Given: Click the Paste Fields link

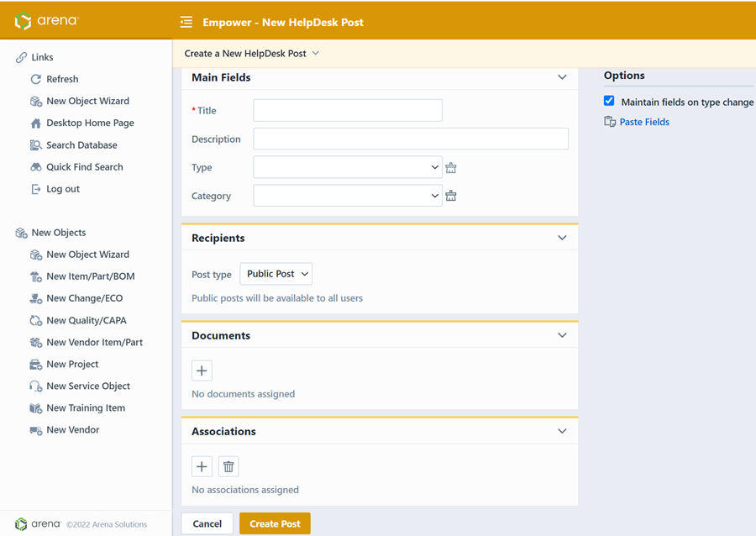Looking at the screenshot, I should (644, 122).
